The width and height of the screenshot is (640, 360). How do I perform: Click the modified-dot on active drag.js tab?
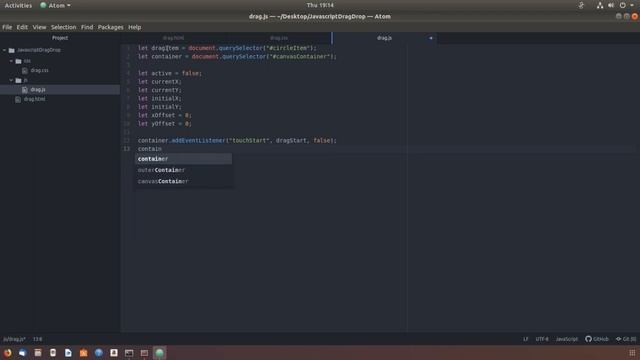(431, 38)
